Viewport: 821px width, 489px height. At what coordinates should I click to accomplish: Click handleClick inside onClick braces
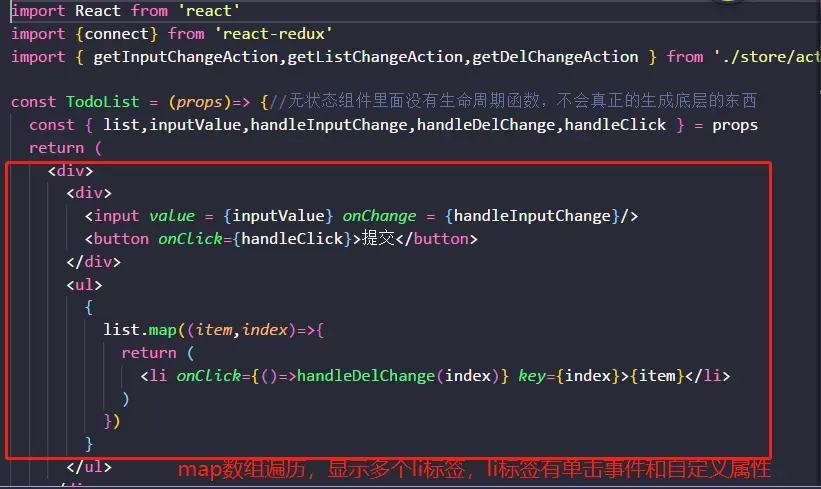pos(292,239)
